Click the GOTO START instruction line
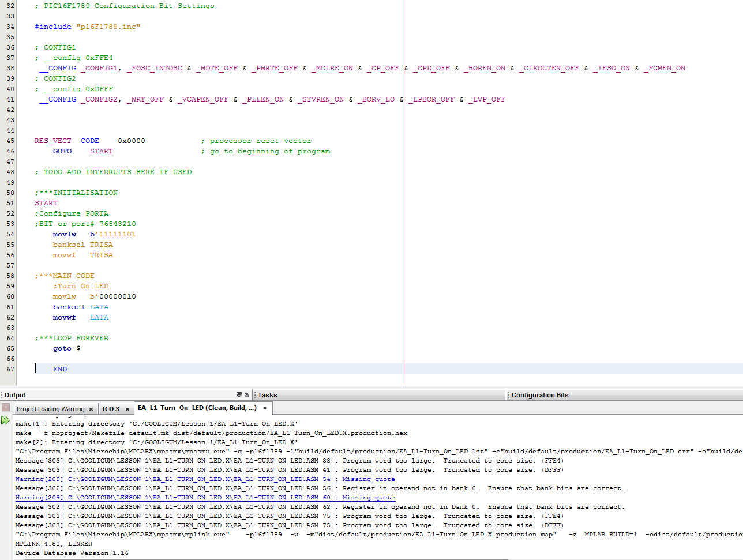 pyautogui.click(x=82, y=151)
